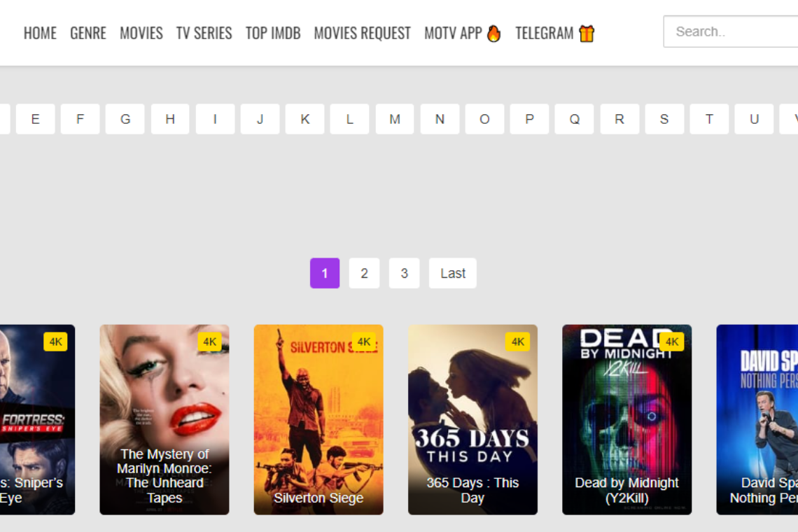Open the Fortress: Sniper's Eye movie poster

coord(36,419)
